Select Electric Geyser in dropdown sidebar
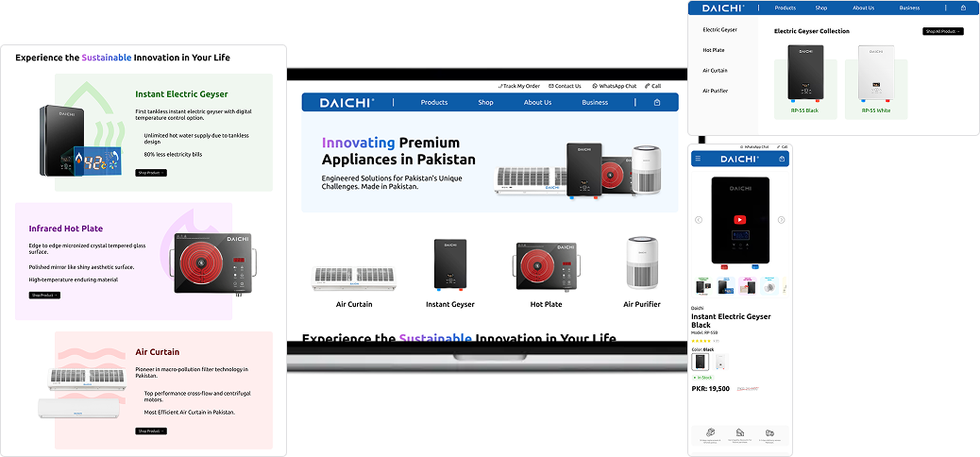This screenshot has height=457, width=980. point(720,30)
